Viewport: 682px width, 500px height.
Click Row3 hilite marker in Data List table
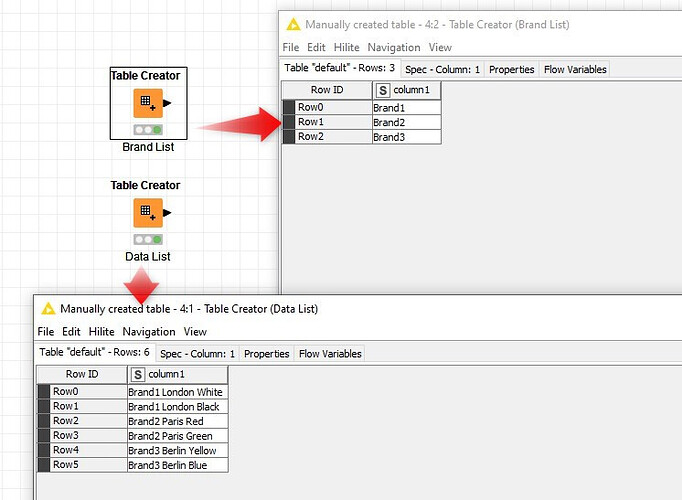[x=44, y=435]
